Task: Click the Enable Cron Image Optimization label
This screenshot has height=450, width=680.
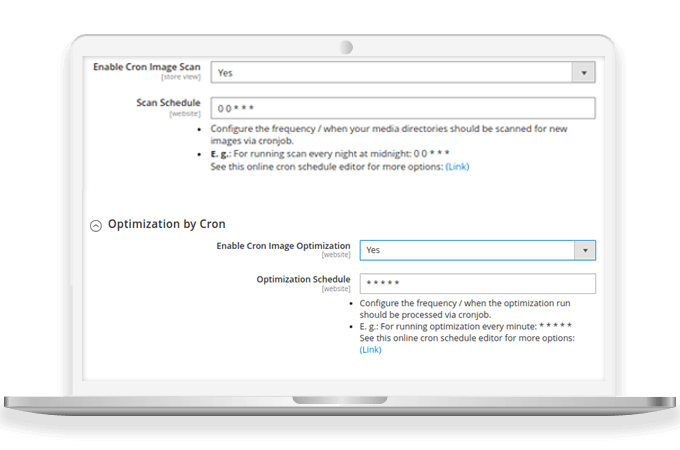Action: [283, 245]
